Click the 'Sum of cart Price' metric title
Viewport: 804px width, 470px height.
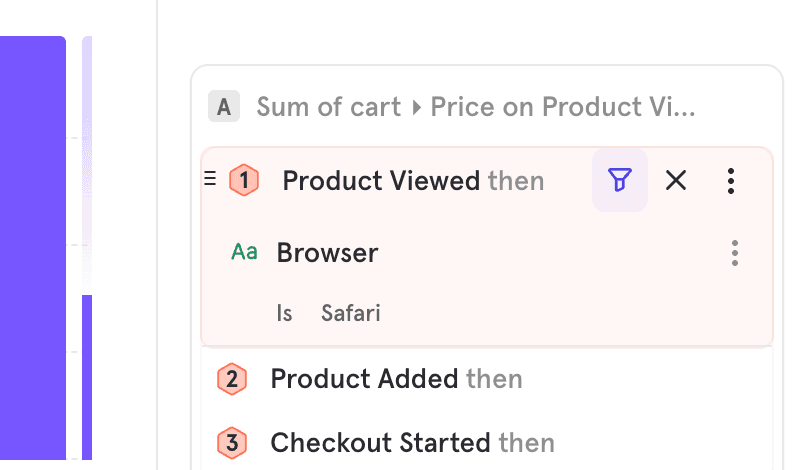[x=475, y=107]
